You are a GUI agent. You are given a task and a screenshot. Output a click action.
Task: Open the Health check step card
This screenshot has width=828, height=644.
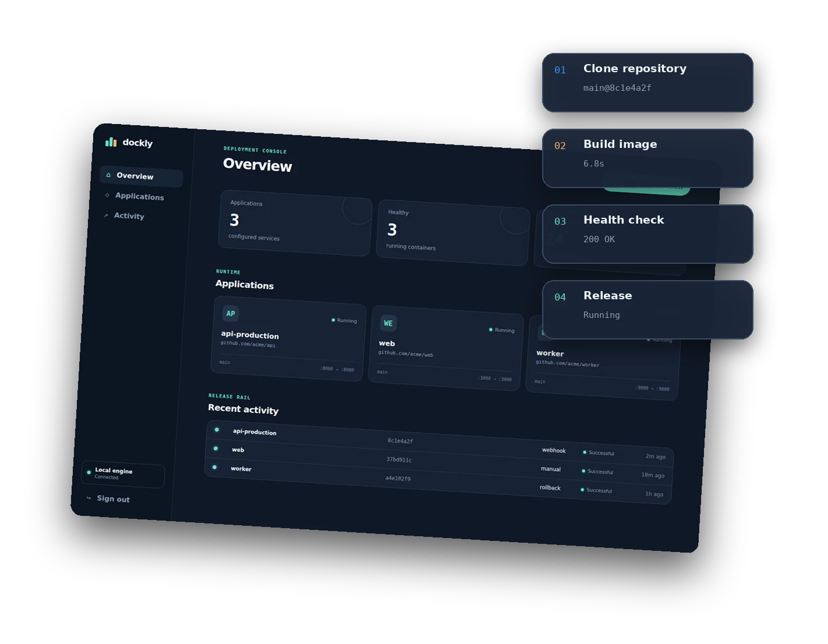(x=647, y=234)
